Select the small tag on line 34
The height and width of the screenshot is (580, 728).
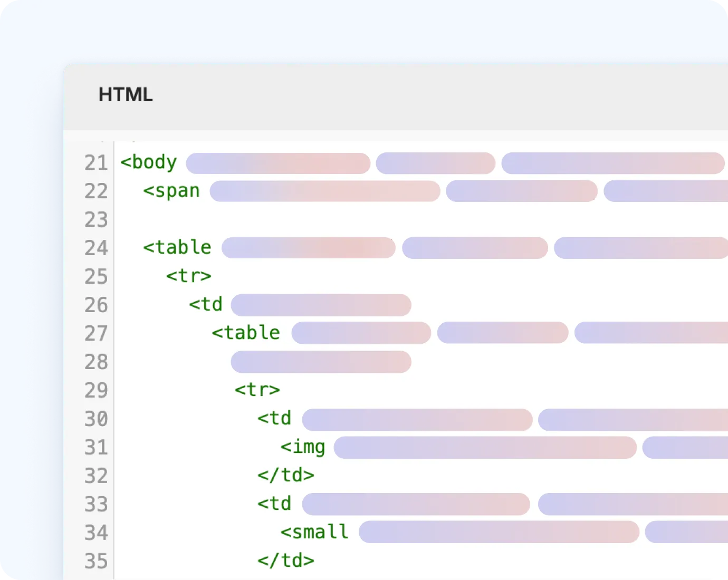[313, 532]
